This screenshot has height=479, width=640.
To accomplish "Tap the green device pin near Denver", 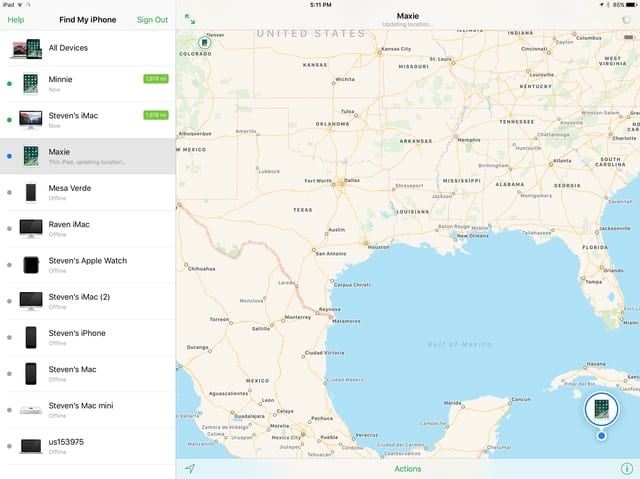I will [x=204, y=43].
